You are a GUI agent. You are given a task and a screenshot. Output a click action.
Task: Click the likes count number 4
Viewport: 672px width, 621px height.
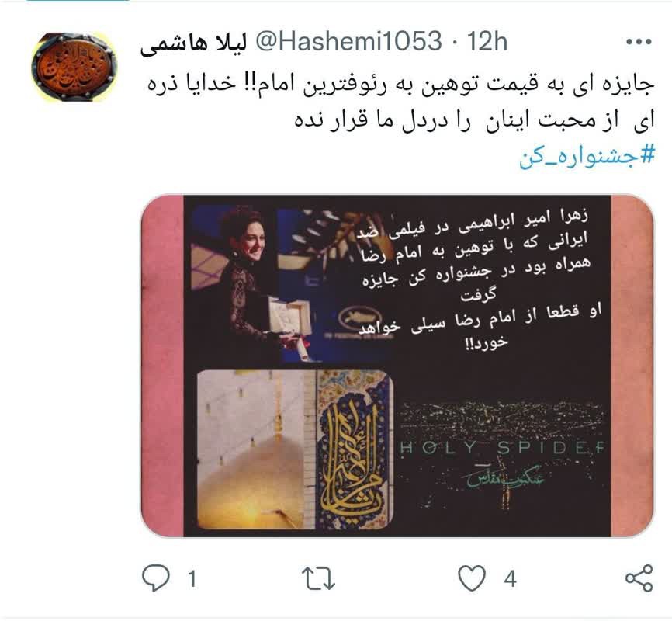[x=510, y=579]
